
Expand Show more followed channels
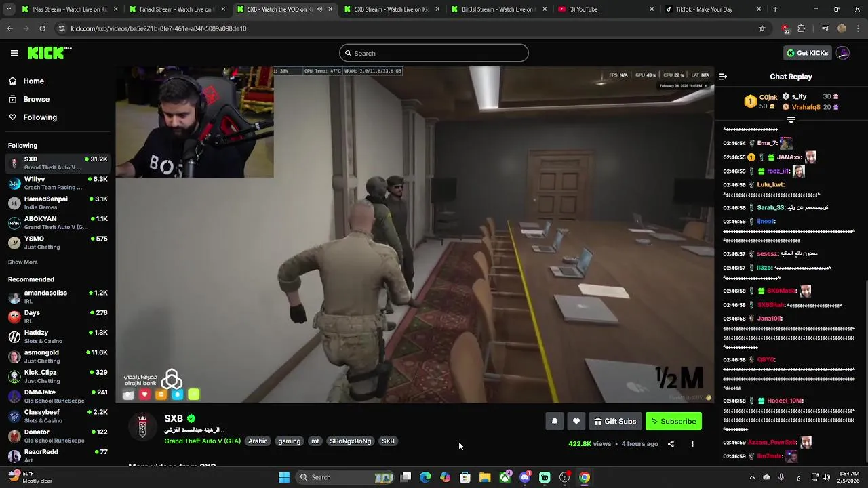(x=22, y=262)
